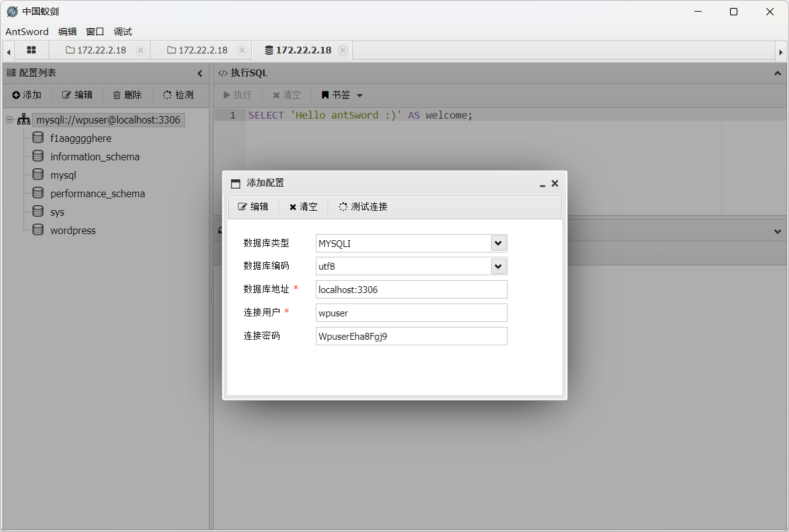Screen dimensions: 789x532
Task: Collapse the 配置列表 panel
Action: (x=200, y=74)
